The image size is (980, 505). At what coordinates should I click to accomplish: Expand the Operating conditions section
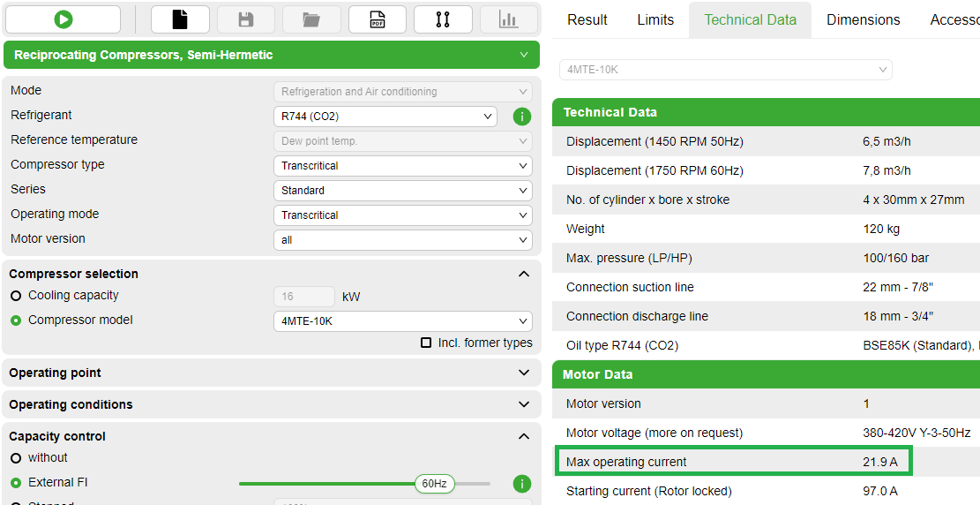pos(271,404)
